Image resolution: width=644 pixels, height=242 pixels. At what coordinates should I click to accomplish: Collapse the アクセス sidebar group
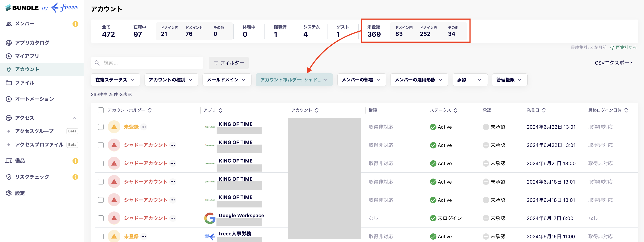click(x=74, y=118)
